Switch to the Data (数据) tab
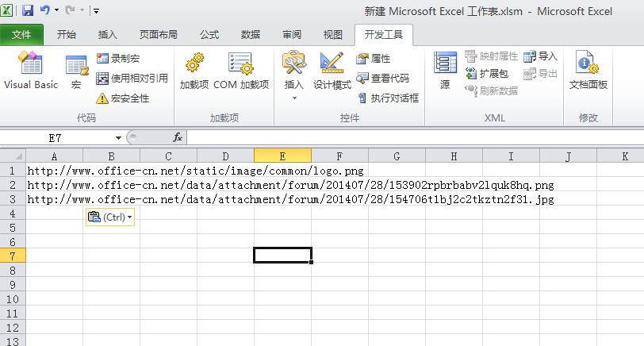644x346 pixels. 251,34
